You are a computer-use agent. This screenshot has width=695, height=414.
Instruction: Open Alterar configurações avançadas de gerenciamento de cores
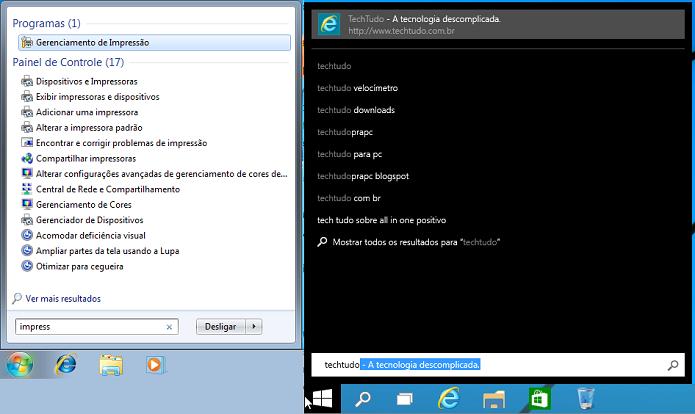161,174
